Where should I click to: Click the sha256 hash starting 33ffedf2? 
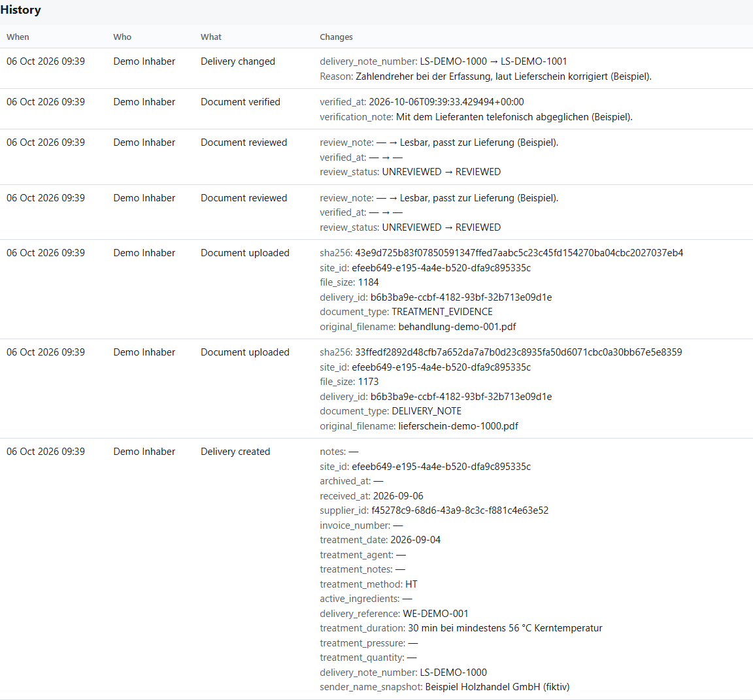pyautogui.click(x=518, y=352)
